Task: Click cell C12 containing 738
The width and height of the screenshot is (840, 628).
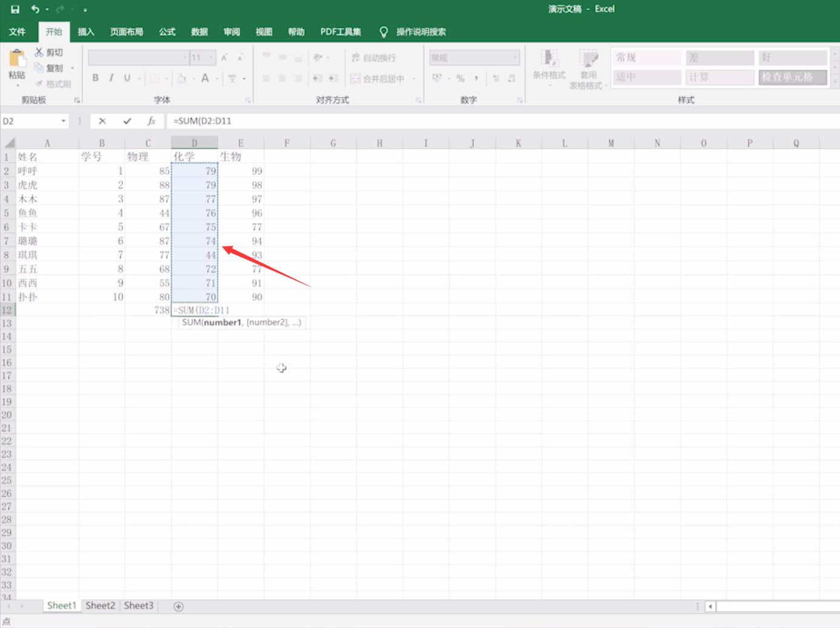Action: (148, 310)
